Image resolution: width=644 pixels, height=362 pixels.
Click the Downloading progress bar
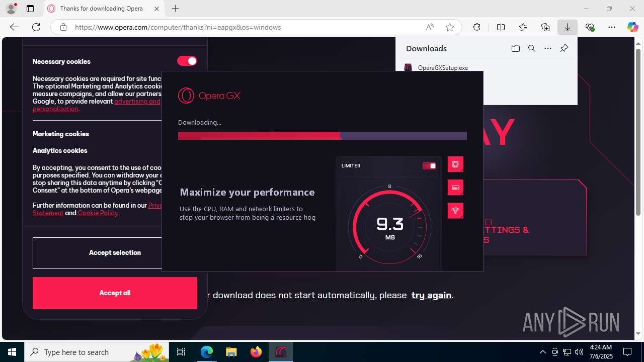tap(323, 136)
